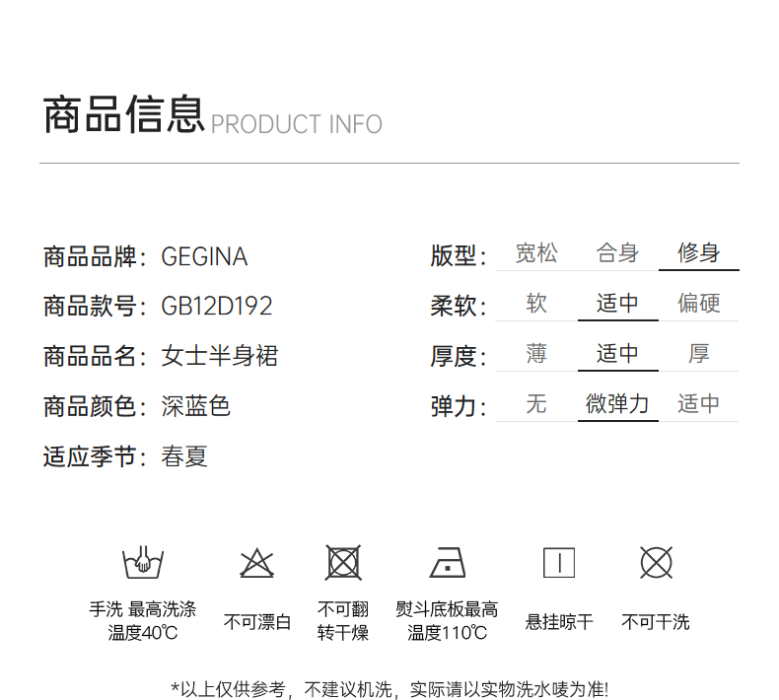Viewport: 779px width, 700px height.
Task: Click the hang to dry icon
Action: [559, 563]
